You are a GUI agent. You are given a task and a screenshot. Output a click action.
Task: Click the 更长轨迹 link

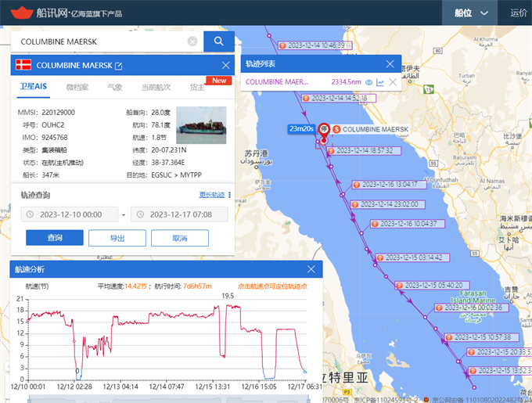point(211,194)
